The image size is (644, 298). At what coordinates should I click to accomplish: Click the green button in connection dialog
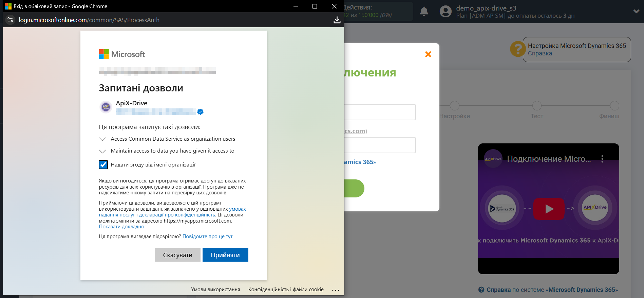[354, 189]
